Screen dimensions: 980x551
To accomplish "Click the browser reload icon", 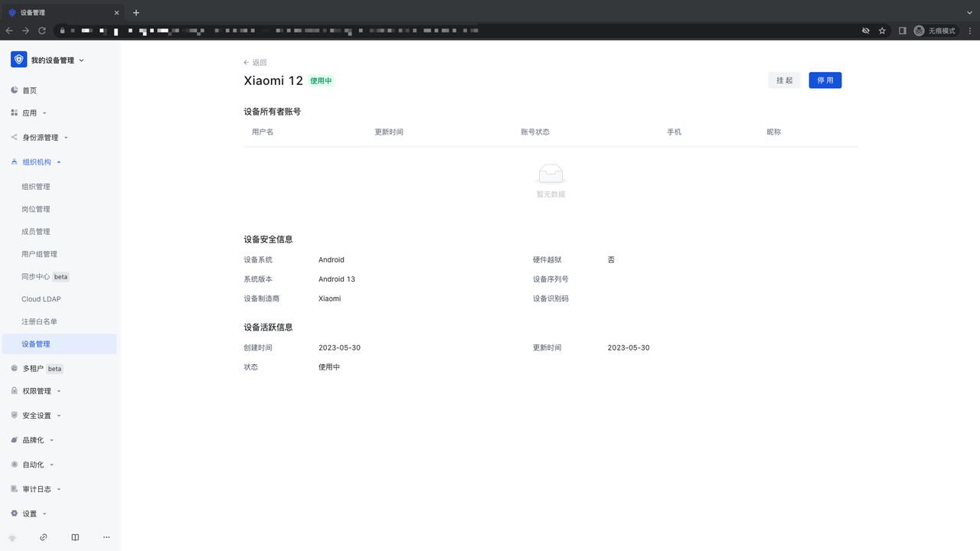I will [x=42, y=31].
